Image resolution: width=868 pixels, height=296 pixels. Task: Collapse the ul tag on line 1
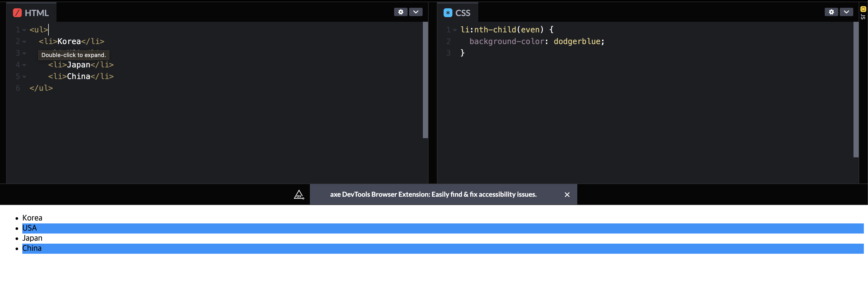click(24, 30)
